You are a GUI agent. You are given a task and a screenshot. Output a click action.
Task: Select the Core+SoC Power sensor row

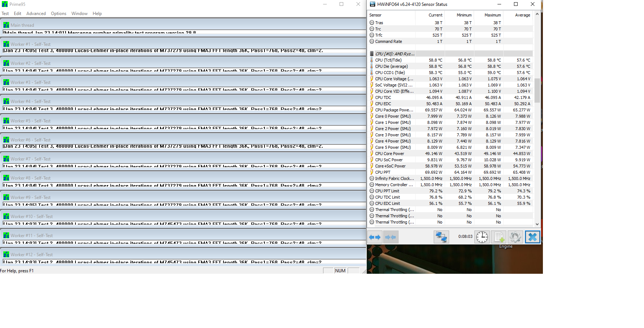pyautogui.click(x=450, y=166)
